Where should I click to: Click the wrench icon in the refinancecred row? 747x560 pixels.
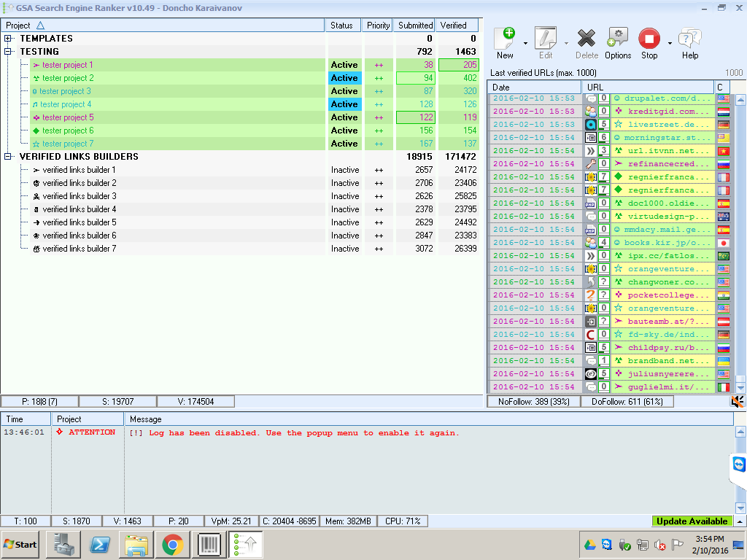click(591, 164)
